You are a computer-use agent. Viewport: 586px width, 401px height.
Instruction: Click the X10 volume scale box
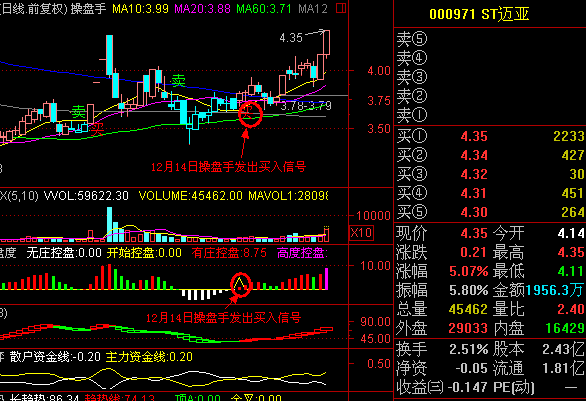point(361,233)
